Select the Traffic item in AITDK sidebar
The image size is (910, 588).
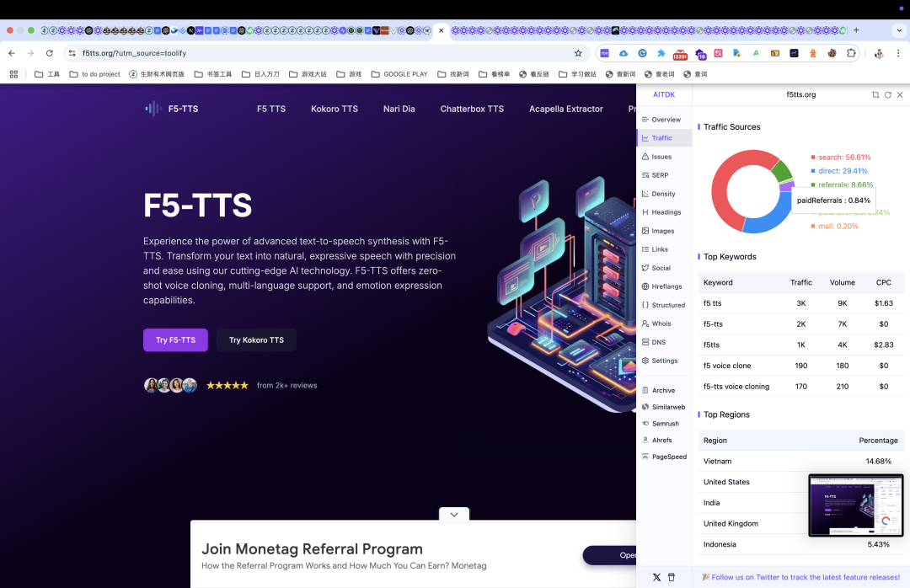664,138
